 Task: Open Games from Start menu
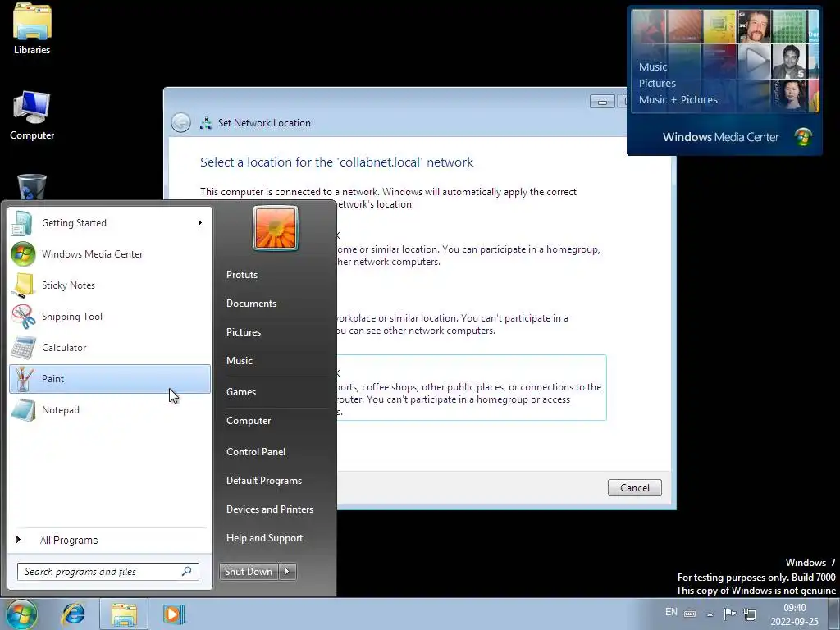(x=241, y=392)
